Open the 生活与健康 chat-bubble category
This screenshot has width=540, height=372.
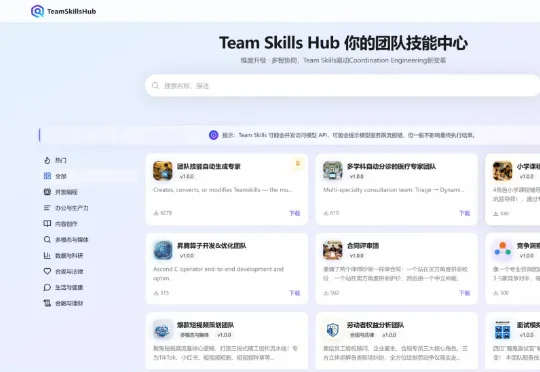(x=63, y=287)
